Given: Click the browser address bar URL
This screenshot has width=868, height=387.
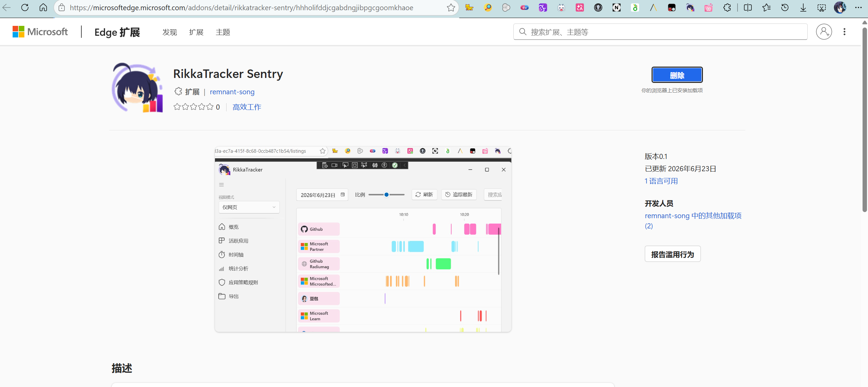Looking at the screenshot, I should (x=242, y=7).
